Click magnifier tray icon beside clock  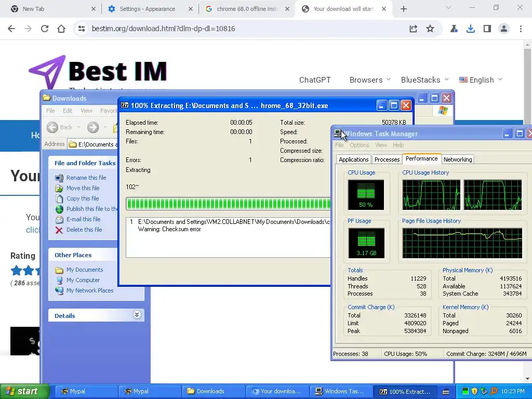pos(494,392)
